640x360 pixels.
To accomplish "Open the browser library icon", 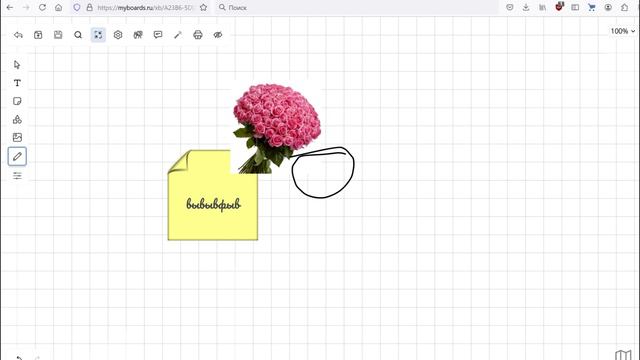I will click(542, 7).
